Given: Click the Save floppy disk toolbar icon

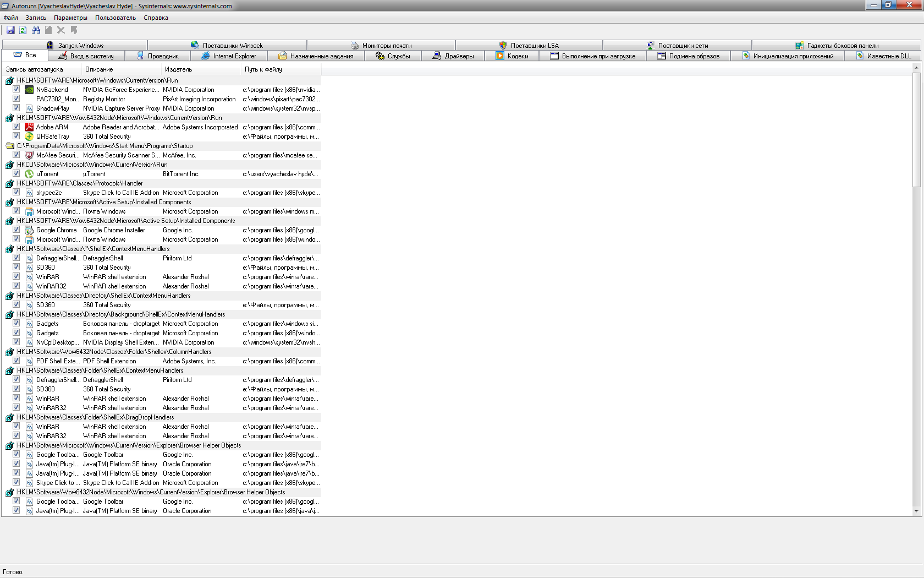Looking at the screenshot, I should pos(10,30).
